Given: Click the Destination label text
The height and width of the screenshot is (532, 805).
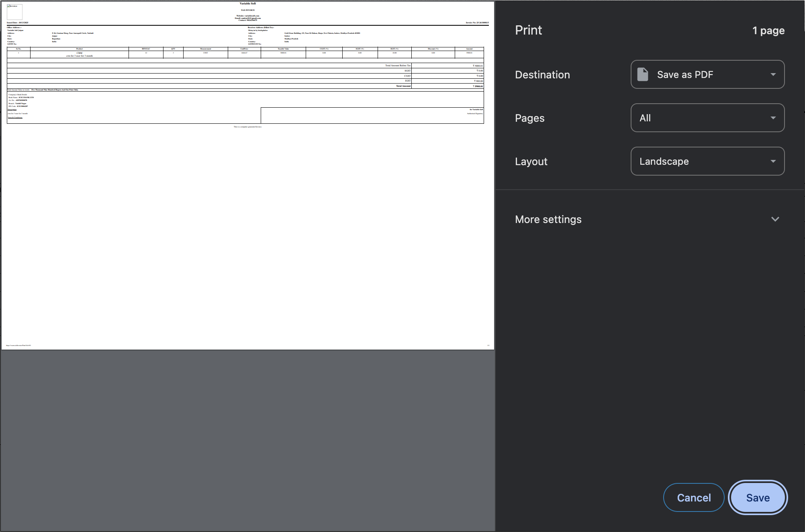Looking at the screenshot, I should (542, 75).
